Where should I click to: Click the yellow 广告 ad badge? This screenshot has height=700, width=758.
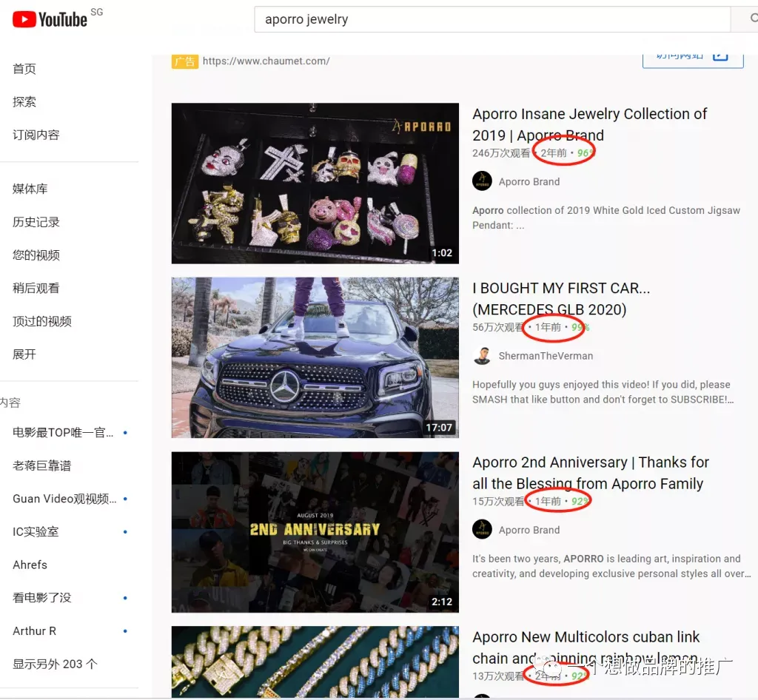[184, 61]
